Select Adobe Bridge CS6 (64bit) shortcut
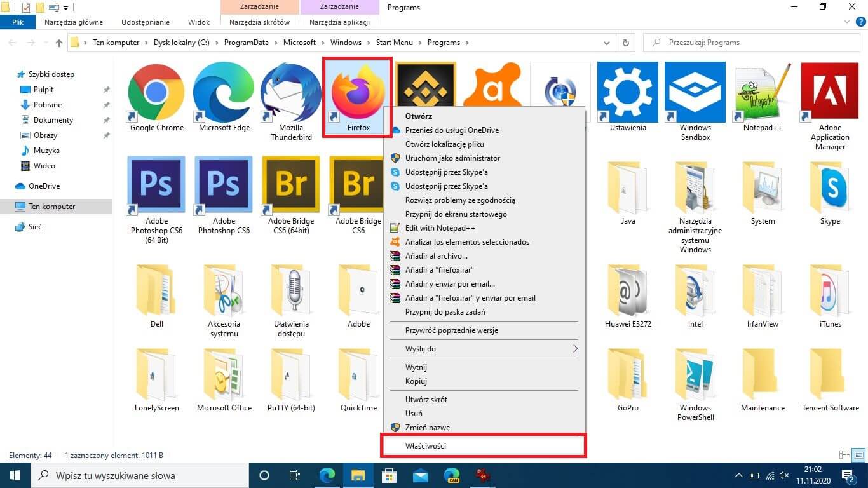The width and height of the screenshot is (868, 488). coord(291,186)
